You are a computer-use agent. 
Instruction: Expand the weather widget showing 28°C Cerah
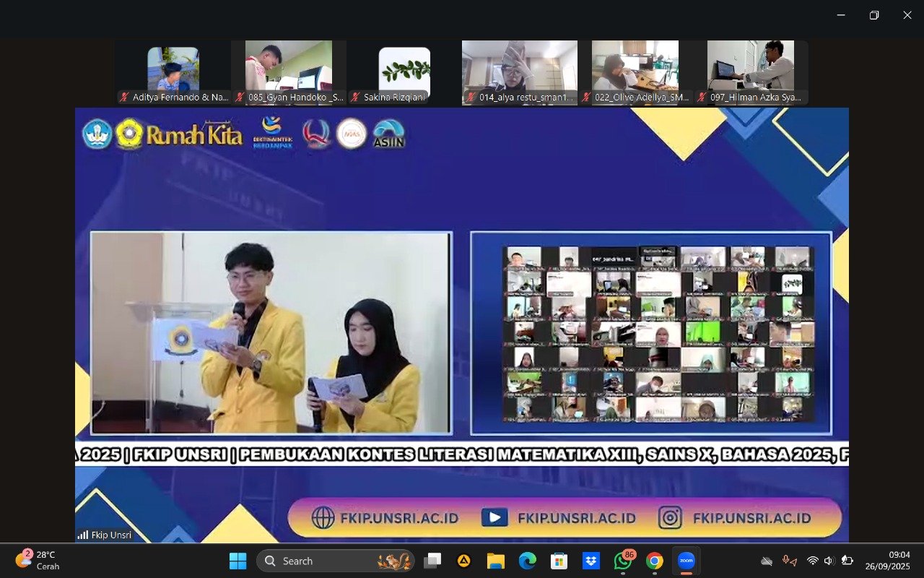38,561
